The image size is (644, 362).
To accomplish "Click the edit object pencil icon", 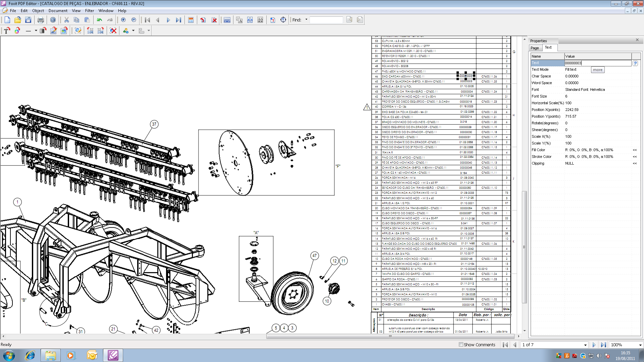I will (x=53, y=31).
